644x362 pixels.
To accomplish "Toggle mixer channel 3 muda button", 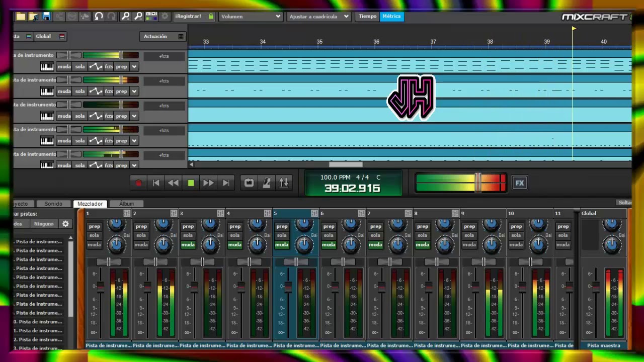I will coord(188,245).
